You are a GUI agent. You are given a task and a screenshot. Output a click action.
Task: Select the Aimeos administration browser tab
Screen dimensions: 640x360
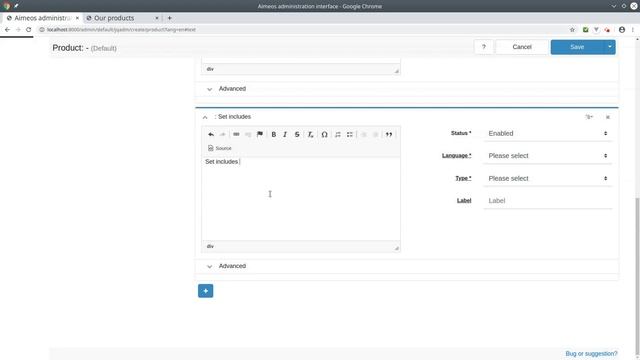[42, 18]
